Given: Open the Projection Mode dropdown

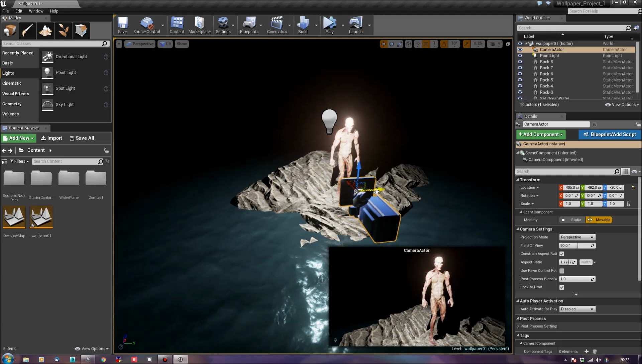Looking at the screenshot, I should [577, 237].
